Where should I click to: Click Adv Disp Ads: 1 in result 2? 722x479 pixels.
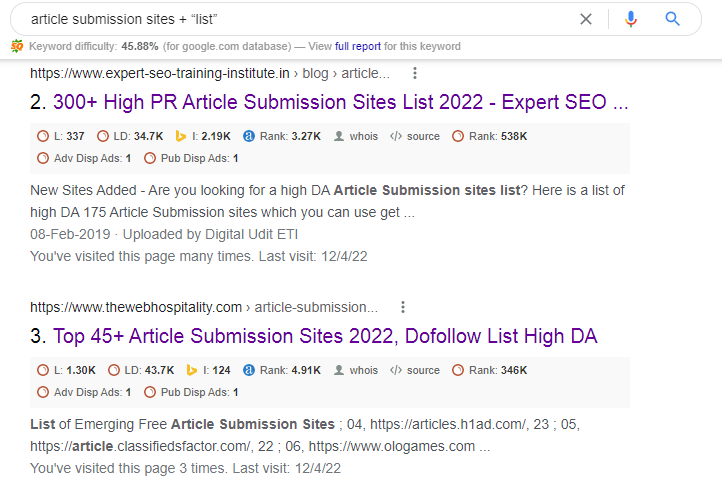[x=84, y=158]
